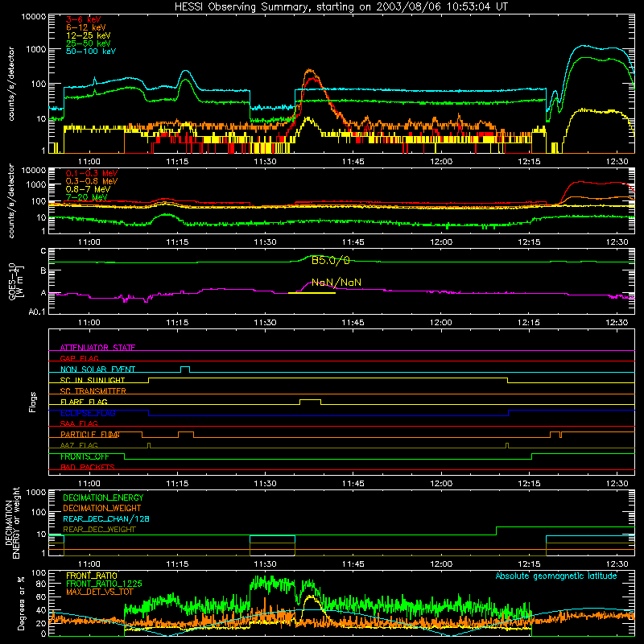This screenshot has height=644, width=644.
Task: Select the SC_TRANSMITTER flag label
Action: click(93, 390)
